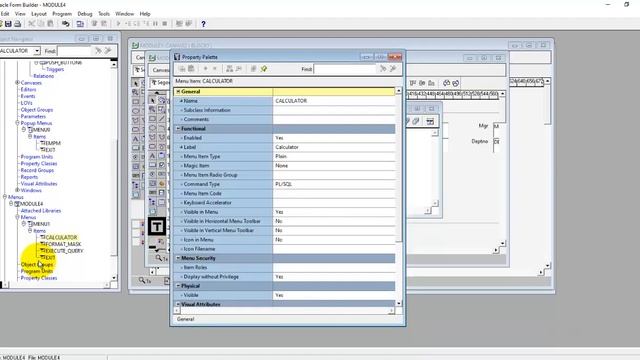Open the View menu
This screenshot has width=640, height=360.
pyautogui.click(x=20, y=13)
